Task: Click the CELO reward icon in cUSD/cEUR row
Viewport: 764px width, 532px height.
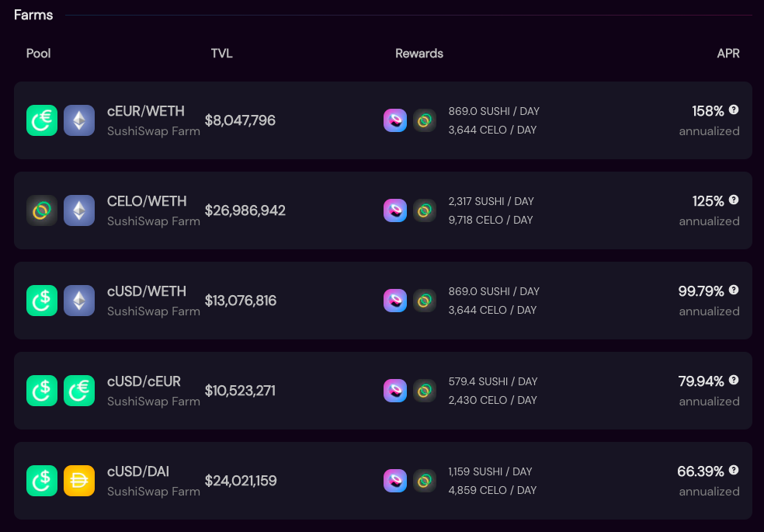Action: [425, 391]
